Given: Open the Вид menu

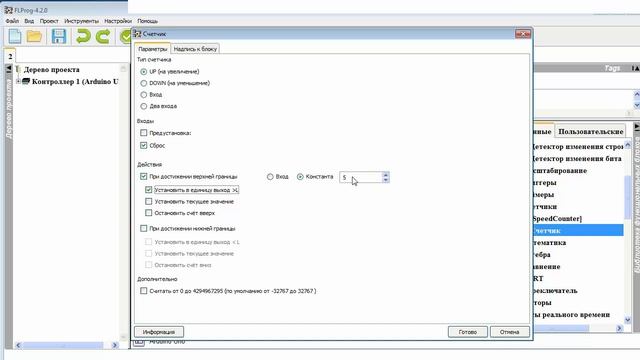Looking at the screenshot, I should 29,21.
